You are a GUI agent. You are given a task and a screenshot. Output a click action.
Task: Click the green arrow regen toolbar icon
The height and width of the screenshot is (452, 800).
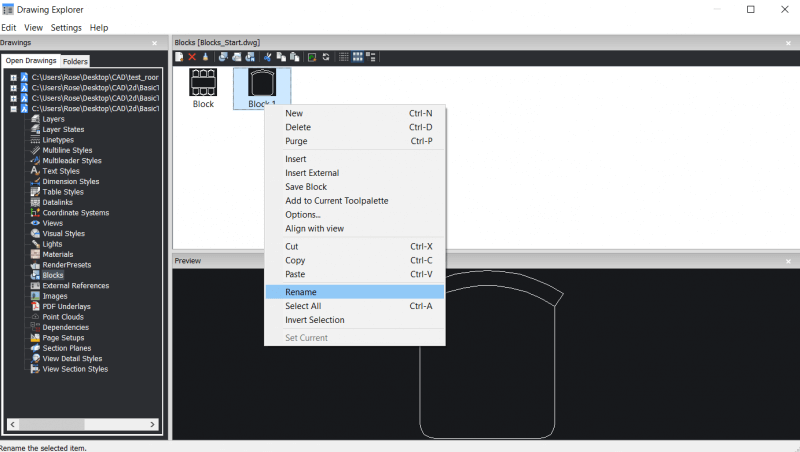tap(312, 57)
